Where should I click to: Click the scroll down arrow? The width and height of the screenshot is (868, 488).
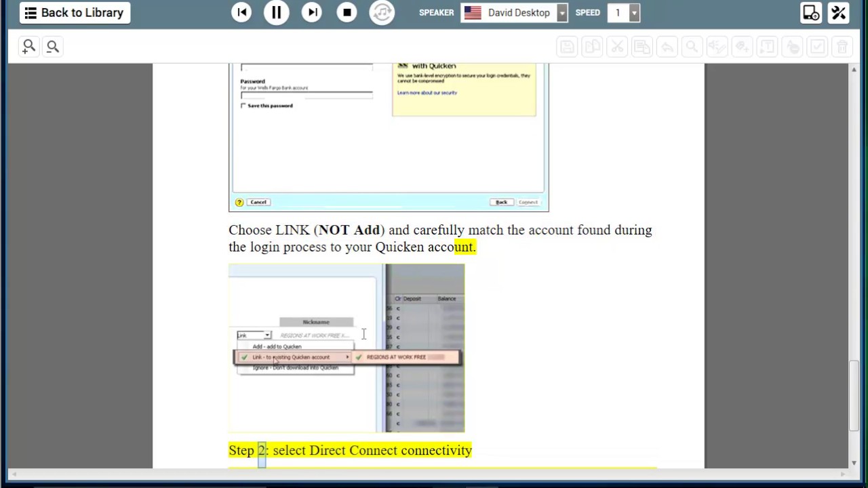point(854,463)
